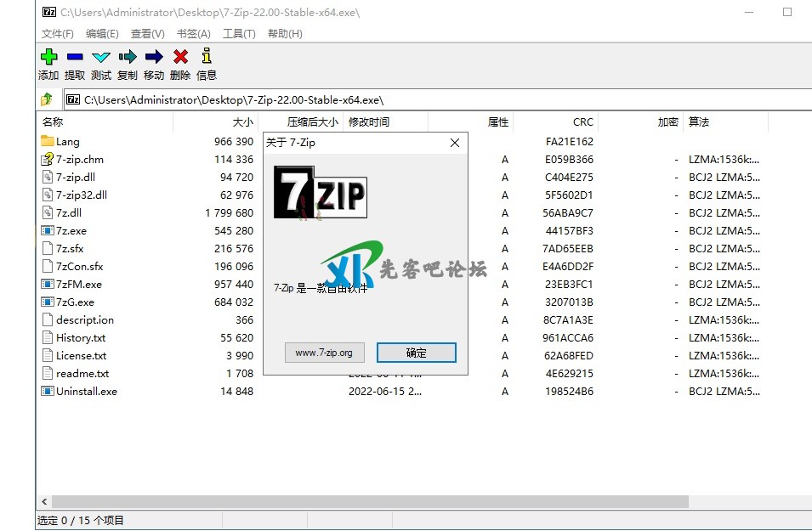812x531 pixels.
Task: Sort files by CRC column header
Action: [x=582, y=122]
